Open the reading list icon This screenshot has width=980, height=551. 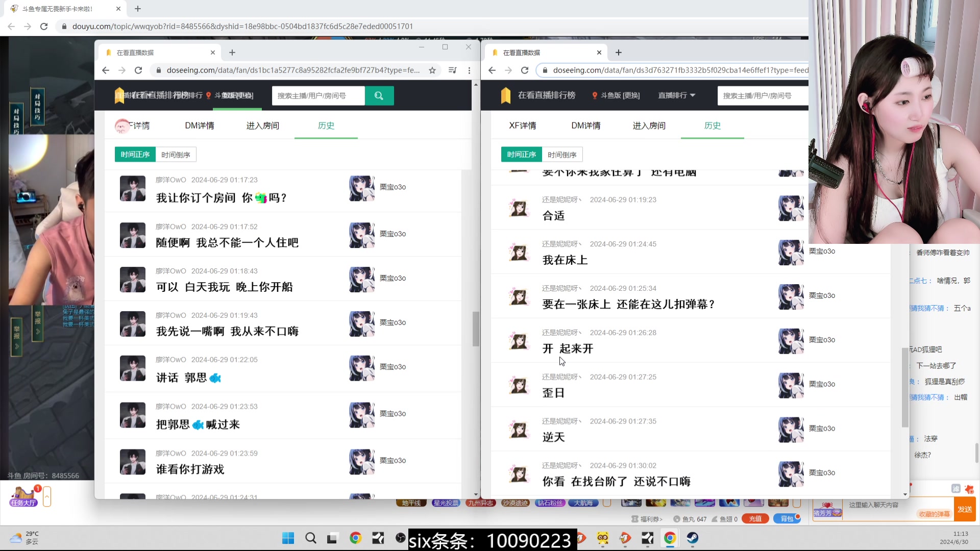tap(452, 70)
